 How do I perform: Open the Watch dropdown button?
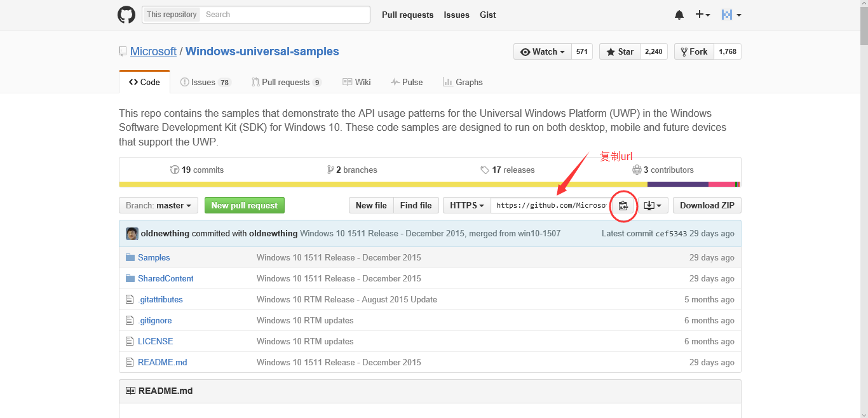[543, 51]
